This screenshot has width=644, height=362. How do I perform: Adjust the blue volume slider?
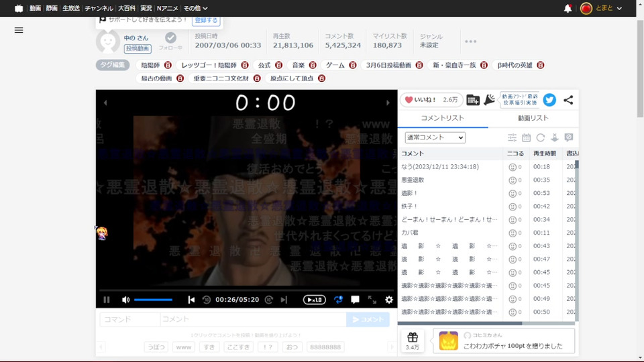tap(153, 300)
